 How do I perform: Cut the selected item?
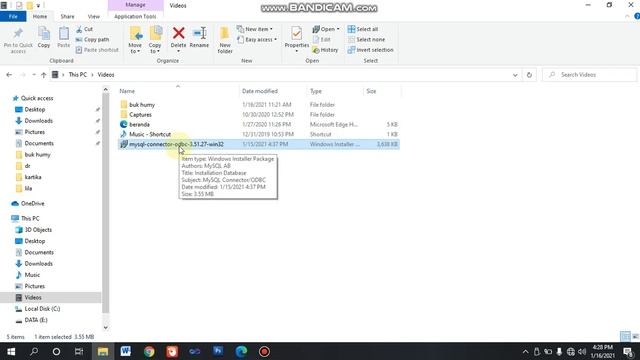[84, 29]
